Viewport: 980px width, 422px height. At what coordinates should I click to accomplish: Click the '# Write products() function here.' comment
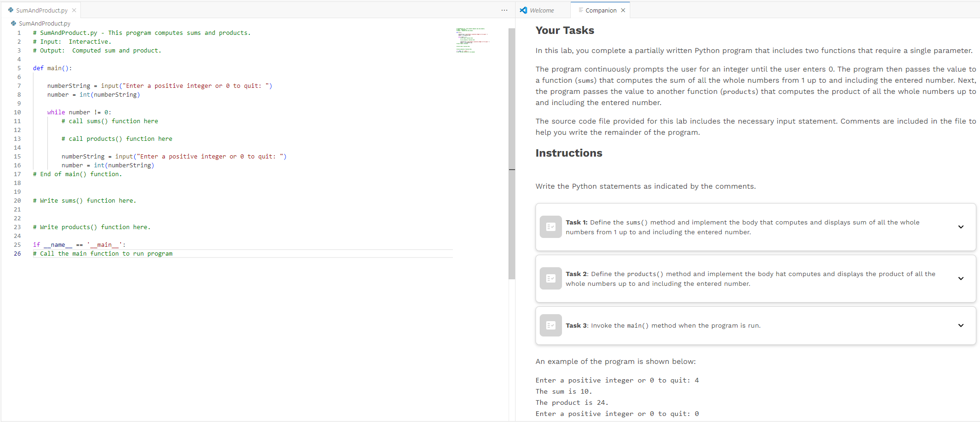(x=91, y=227)
